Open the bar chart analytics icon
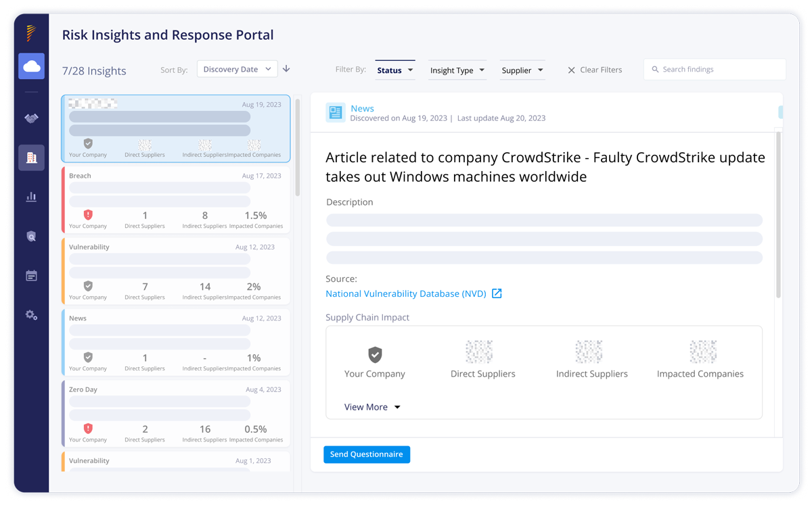This screenshot has width=812, height=505. [31, 197]
